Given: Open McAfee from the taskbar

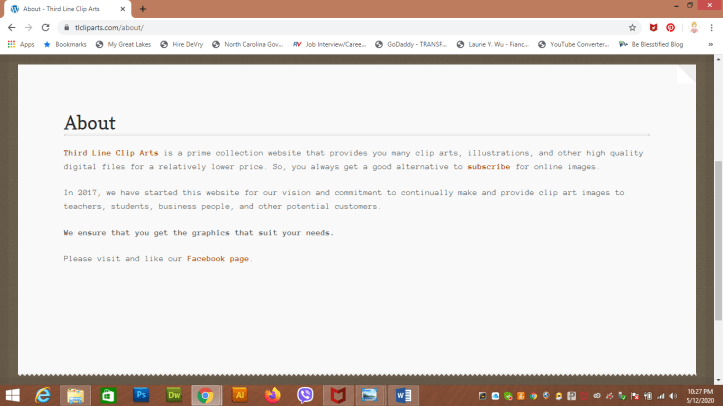Looking at the screenshot, I should pos(338,395).
